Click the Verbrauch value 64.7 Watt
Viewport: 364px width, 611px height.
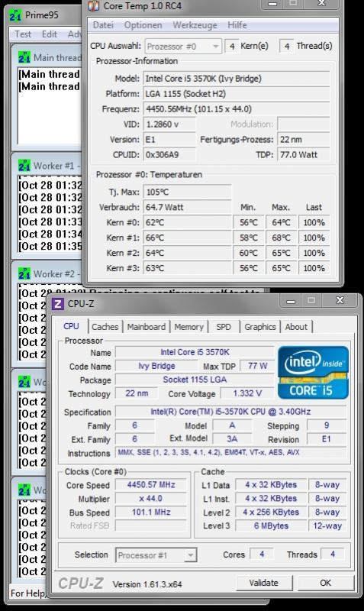point(187,207)
